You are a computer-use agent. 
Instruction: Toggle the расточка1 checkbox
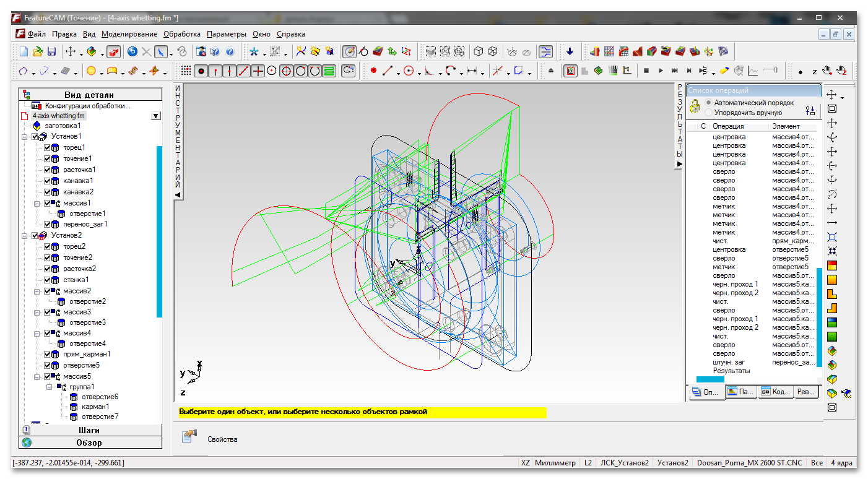tap(48, 170)
